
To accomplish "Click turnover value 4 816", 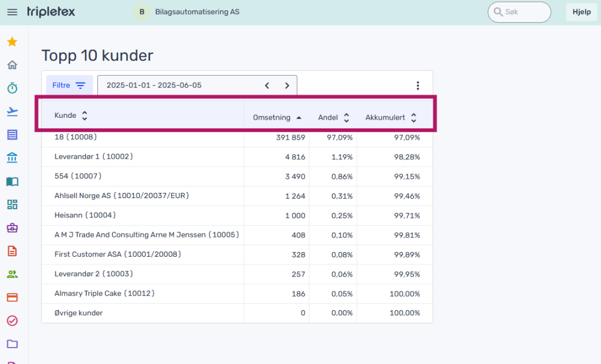I will (x=295, y=157).
